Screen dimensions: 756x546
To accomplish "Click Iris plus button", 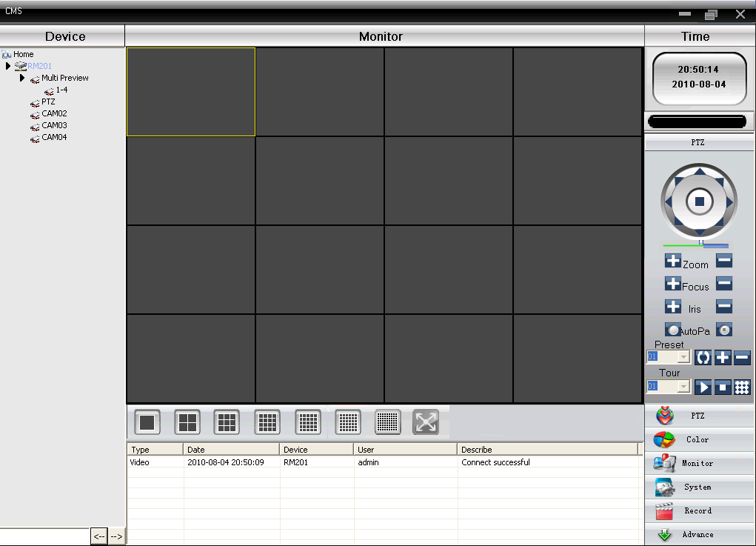I will point(672,306).
